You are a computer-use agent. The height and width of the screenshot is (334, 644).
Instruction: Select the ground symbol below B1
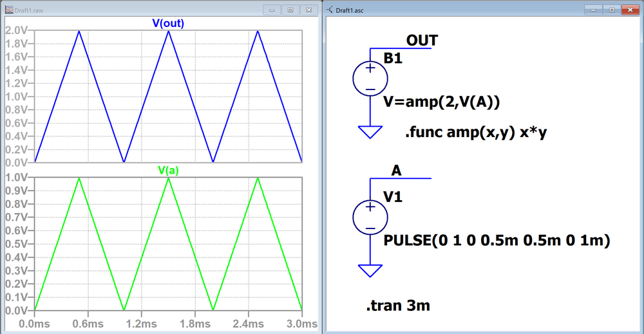tap(370, 132)
